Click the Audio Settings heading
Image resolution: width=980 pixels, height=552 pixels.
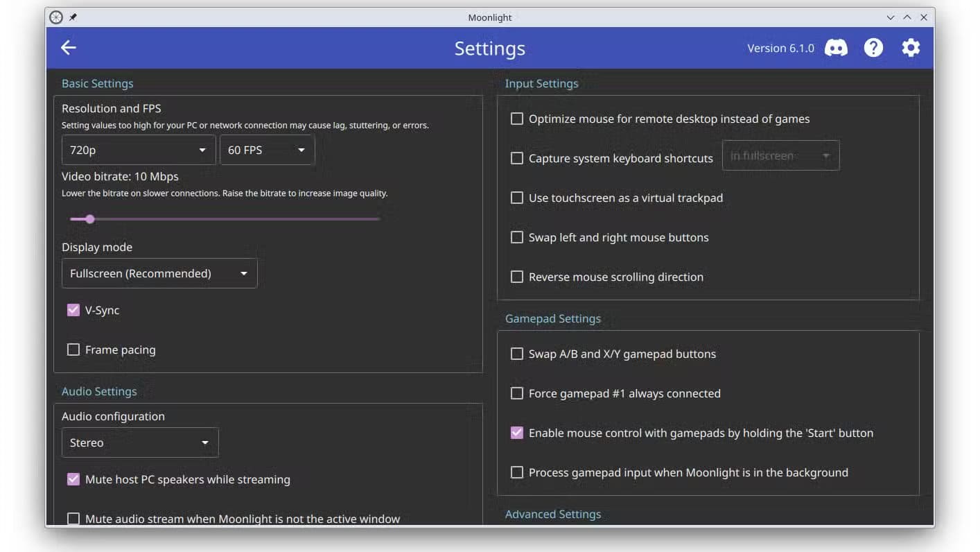99,391
